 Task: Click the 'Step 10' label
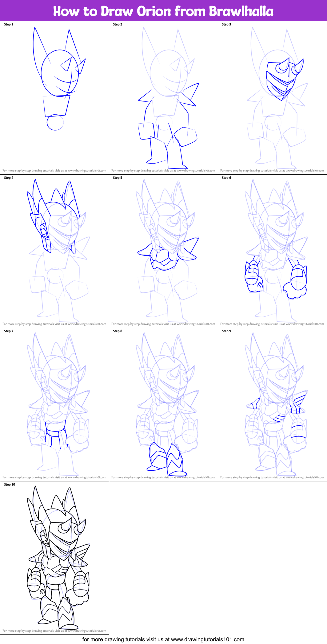tap(10, 484)
